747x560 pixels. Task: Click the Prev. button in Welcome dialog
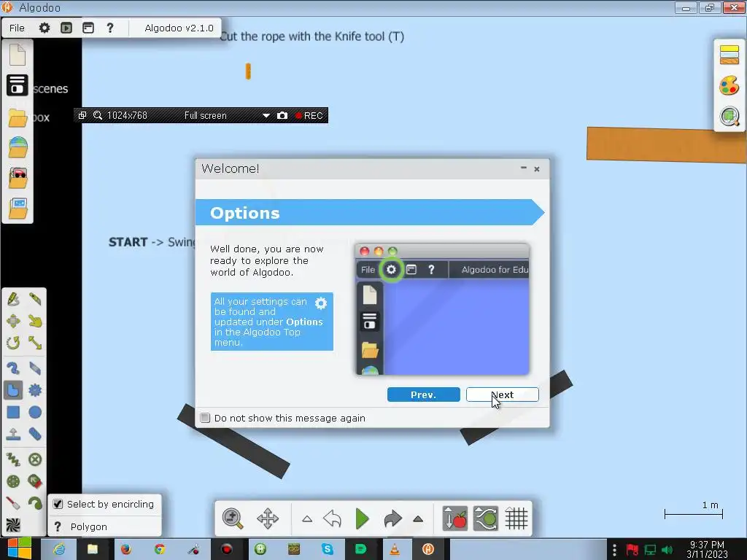click(x=424, y=394)
